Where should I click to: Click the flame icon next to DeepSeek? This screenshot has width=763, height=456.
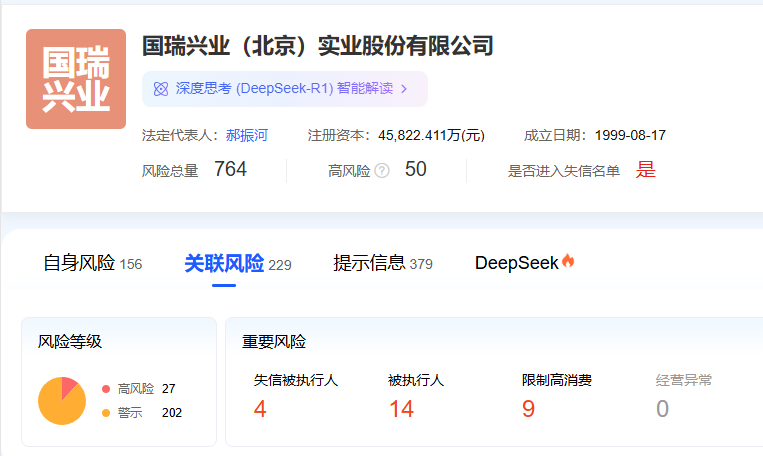pyautogui.click(x=568, y=261)
